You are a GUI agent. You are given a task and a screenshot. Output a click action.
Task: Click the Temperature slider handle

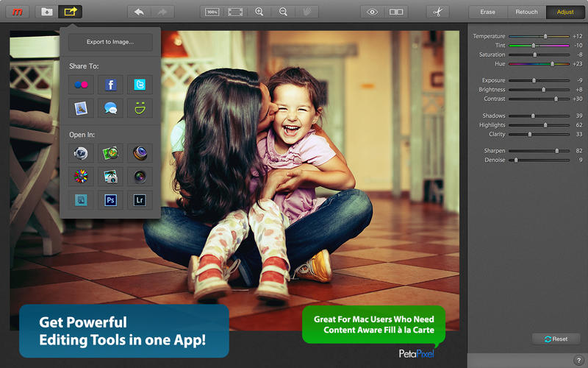tap(545, 36)
